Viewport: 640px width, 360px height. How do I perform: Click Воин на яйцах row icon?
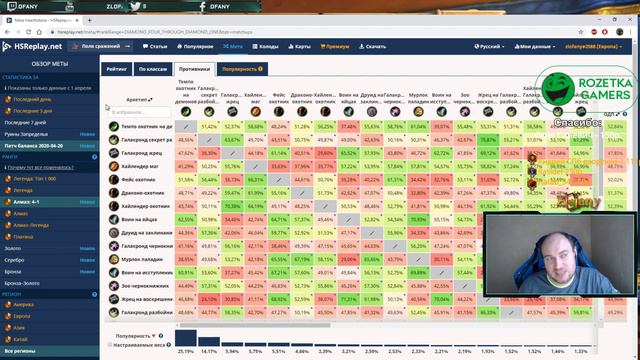pos(113,219)
